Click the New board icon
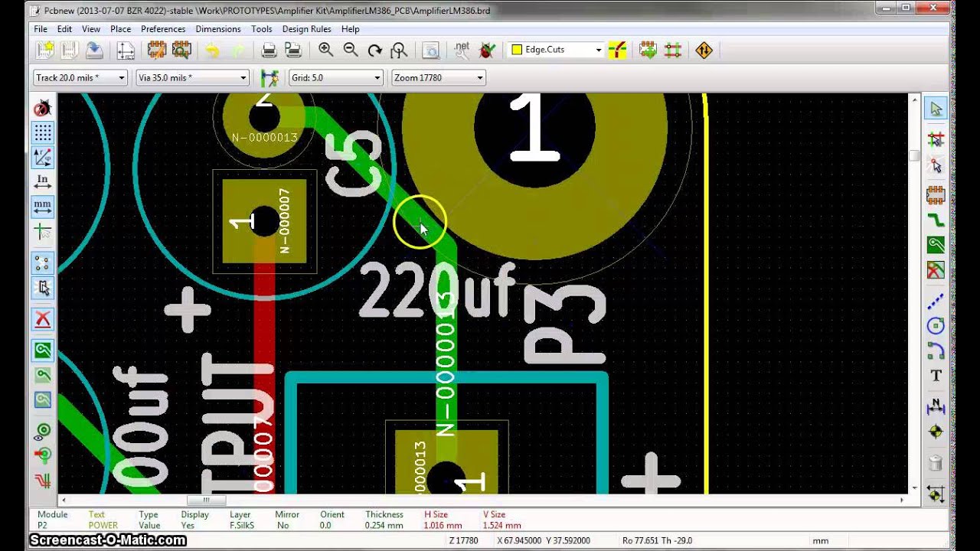980x551 pixels. pyautogui.click(x=45, y=51)
